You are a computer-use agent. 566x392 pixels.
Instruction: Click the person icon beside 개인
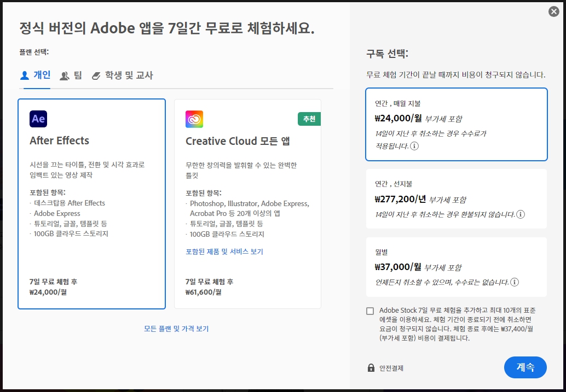25,75
